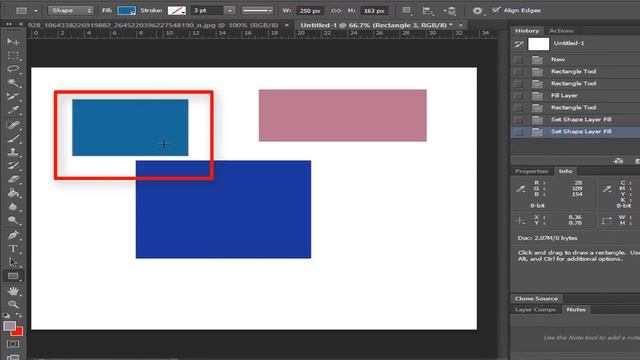This screenshot has height=360, width=640.
Task: Select the Untitled-1 snapshot in History
Action: [576, 44]
